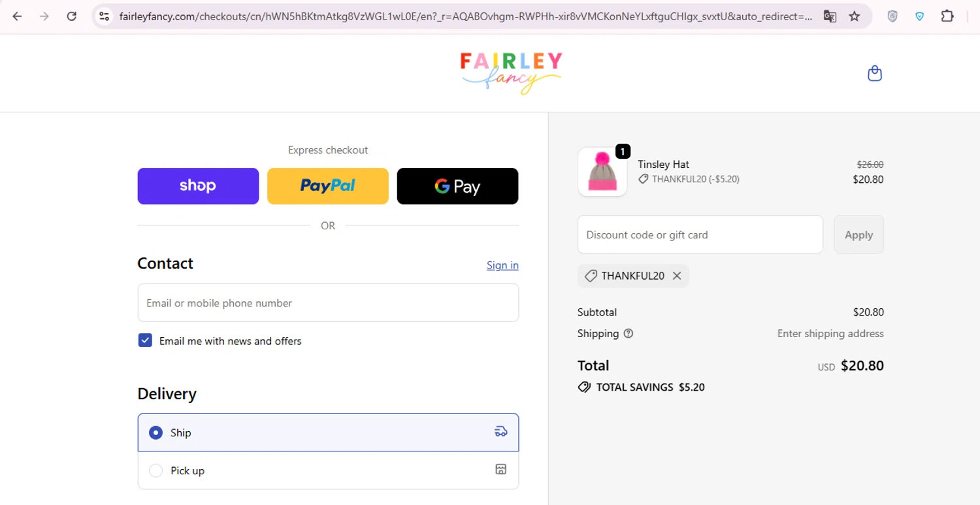The width and height of the screenshot is (980, 505).
Task: Uncheck Email me with news and offers
Action: (145, 340)
